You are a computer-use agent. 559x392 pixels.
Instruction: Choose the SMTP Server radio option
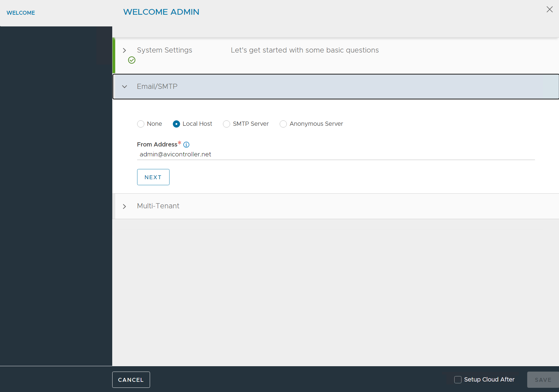point(227,124)
